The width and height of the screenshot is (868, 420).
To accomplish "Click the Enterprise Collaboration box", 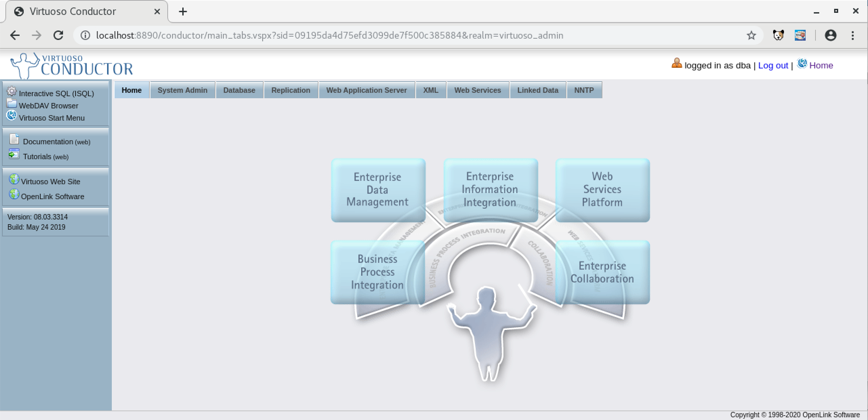I will click(x=603, y=272).
